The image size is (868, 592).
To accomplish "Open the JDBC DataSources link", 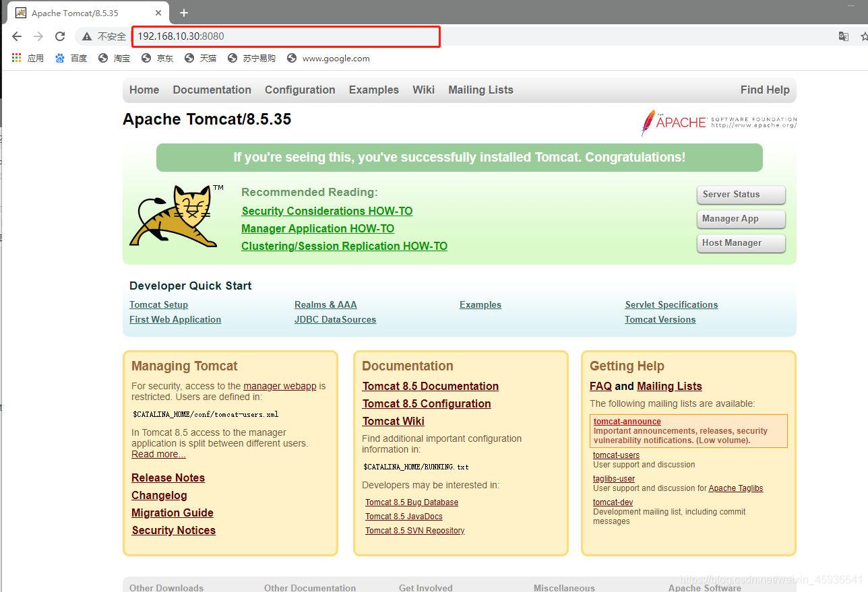I will [335, 319].
